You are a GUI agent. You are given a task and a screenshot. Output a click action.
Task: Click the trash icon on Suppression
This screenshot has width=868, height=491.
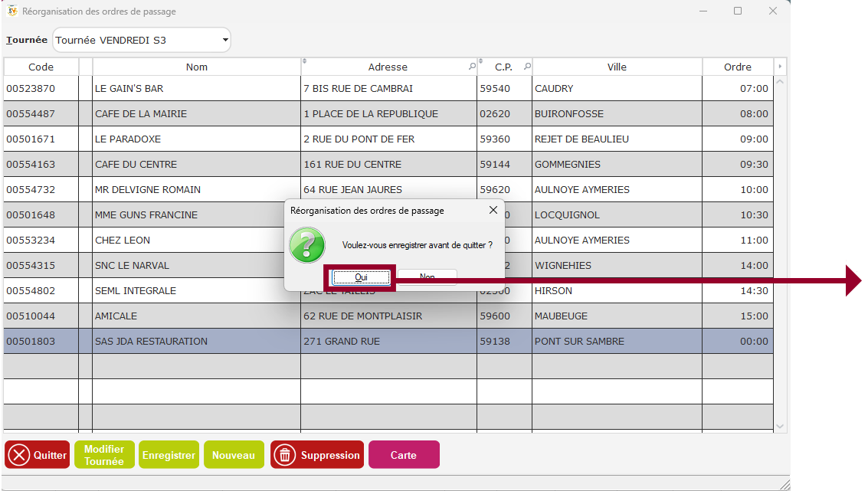(284, 455)
